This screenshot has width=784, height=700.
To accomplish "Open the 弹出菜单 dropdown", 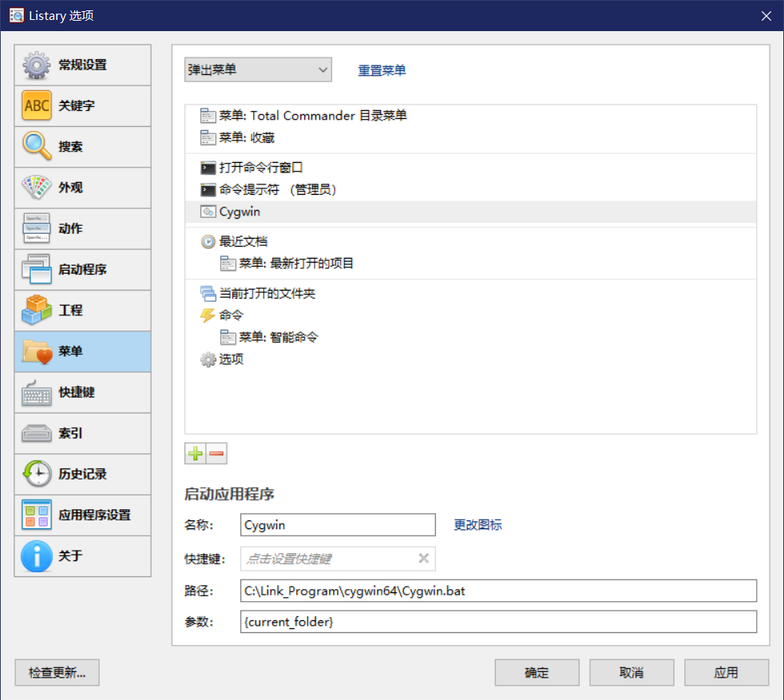I will coord(257,69).
